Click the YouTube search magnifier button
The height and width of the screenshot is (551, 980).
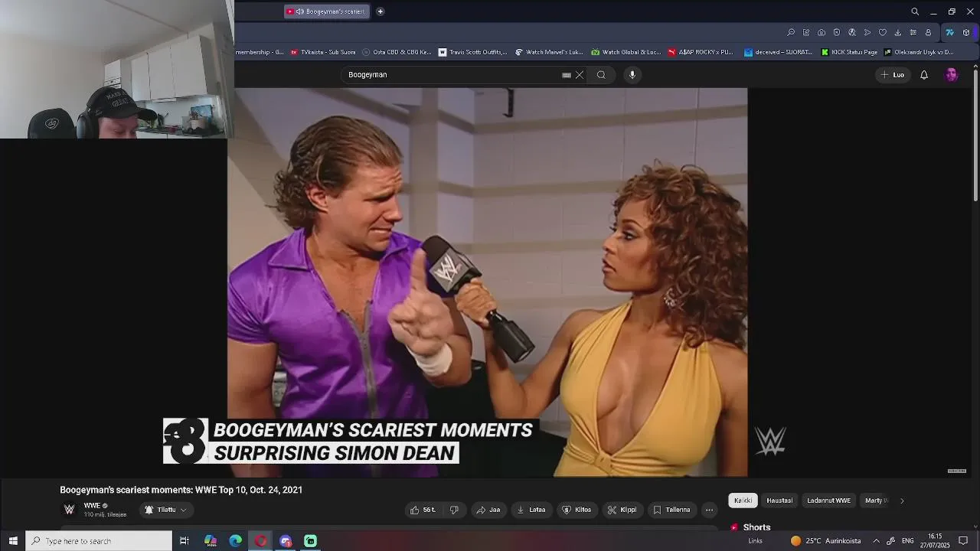(x=601, y=75)
